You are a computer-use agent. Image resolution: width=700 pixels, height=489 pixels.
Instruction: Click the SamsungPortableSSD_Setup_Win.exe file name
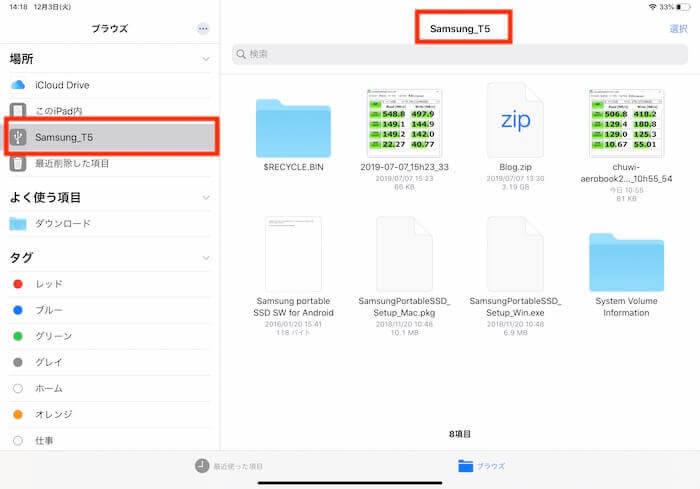pos(515,307)
